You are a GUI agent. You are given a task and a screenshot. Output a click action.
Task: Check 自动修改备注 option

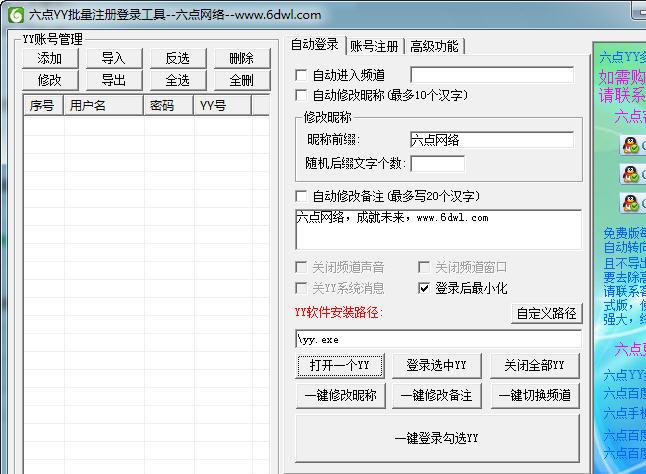tap(302, 196)
